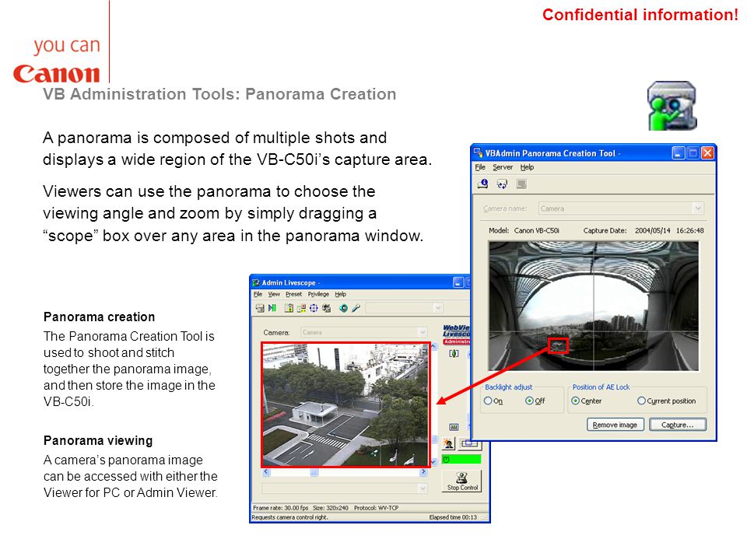Image resolution: width=747 pixels, height=560 pixels.
Task: Click the camera settings icon in Livescope toolbar
Action: (326, 308)
